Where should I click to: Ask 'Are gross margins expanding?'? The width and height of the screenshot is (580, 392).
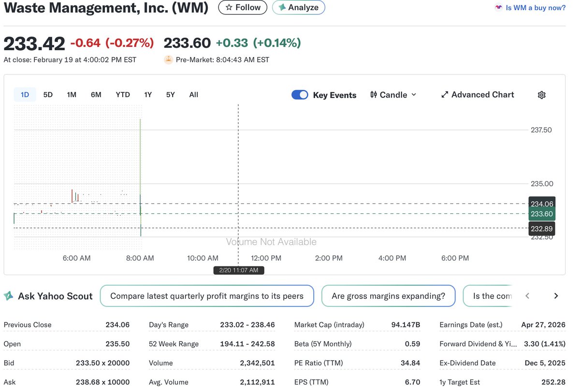coord(388,296)
